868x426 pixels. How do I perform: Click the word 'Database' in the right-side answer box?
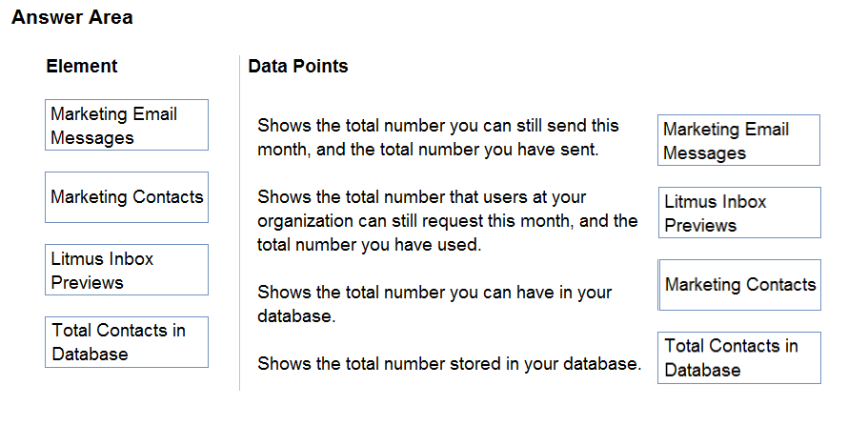(702, 370)
